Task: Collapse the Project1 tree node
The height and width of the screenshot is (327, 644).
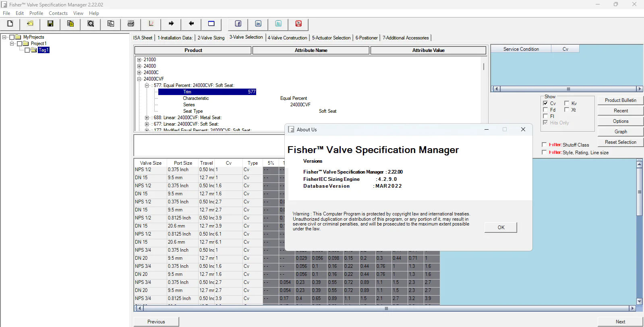Action: click(x=12, y=43)
